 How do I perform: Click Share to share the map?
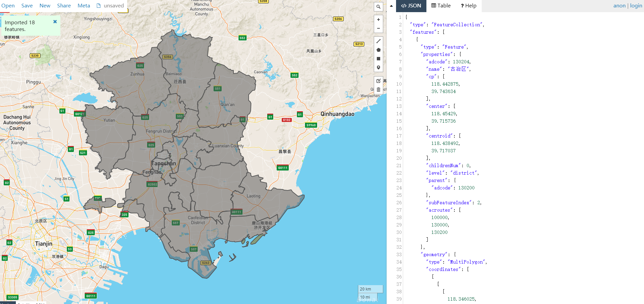[x=64, y=5]
